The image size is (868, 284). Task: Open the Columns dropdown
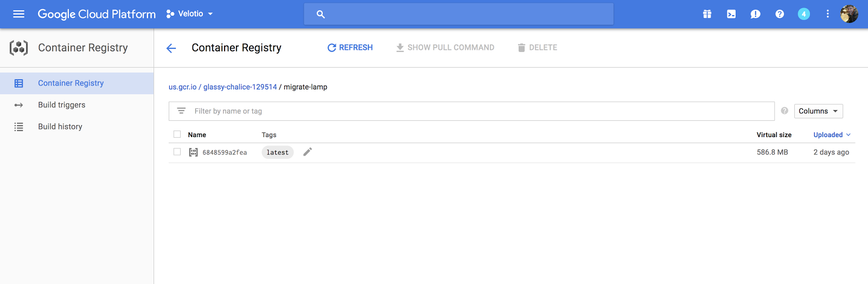click(x=818, y=111)
